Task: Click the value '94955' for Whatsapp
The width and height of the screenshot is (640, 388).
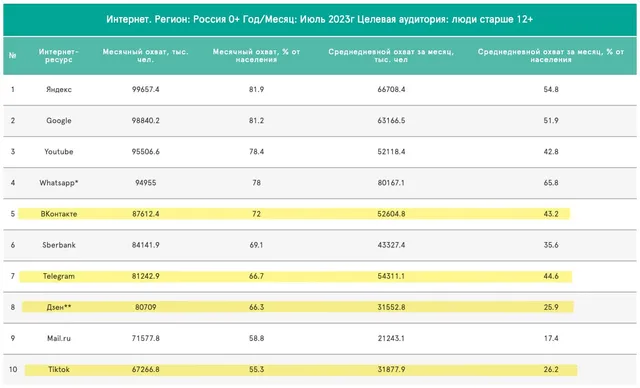Action: point(146,183)
